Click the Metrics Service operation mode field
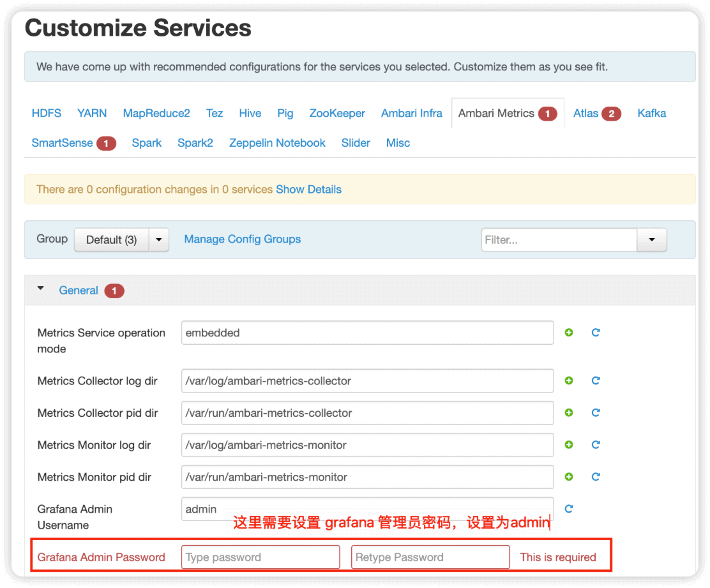This screenshot has height=588, width=710. click(368, 333)
